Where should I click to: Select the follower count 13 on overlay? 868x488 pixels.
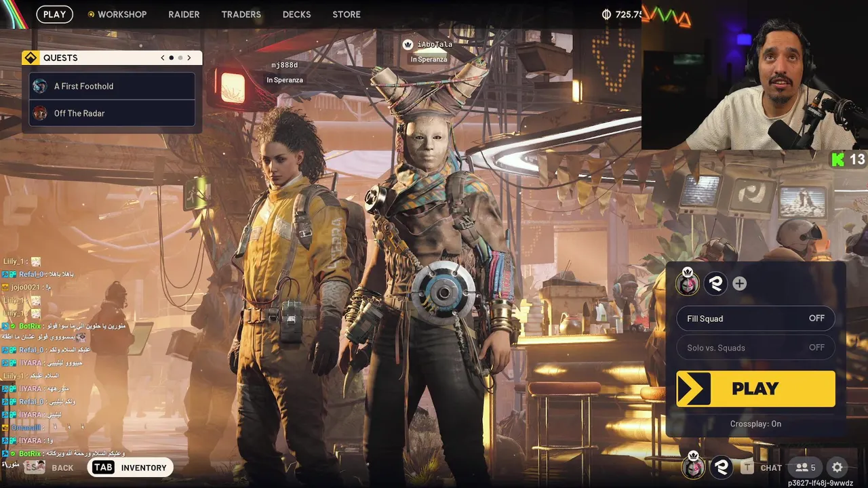click(857, 159)
